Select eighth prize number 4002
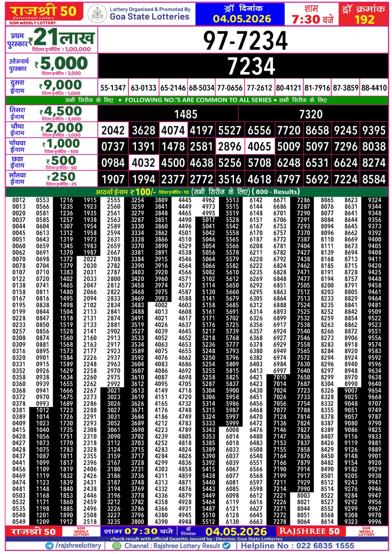This screenshot has height=554, width=392. coord(161,305)
